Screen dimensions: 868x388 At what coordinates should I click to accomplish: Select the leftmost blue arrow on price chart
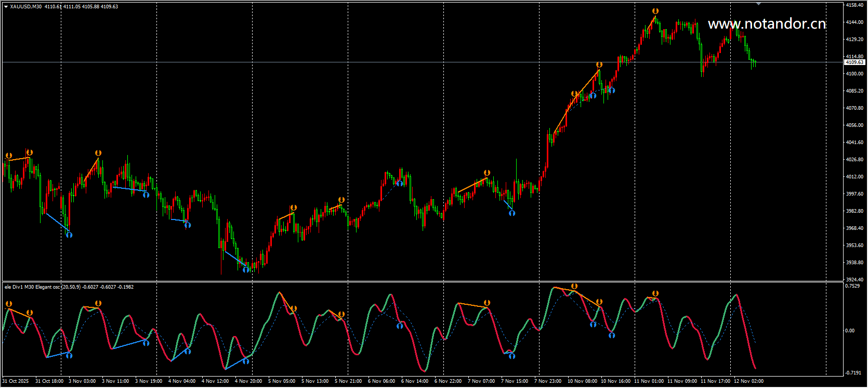69,235
